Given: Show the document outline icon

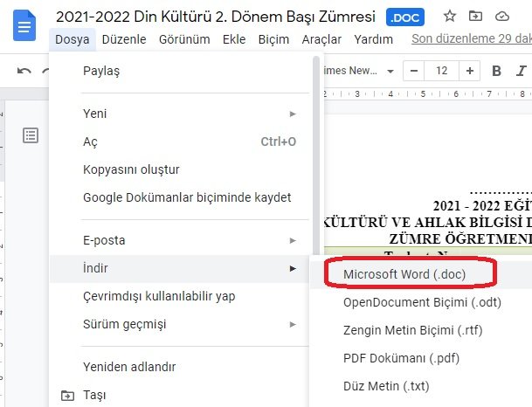Looking at the screenshot, I should tap(31, 135).
